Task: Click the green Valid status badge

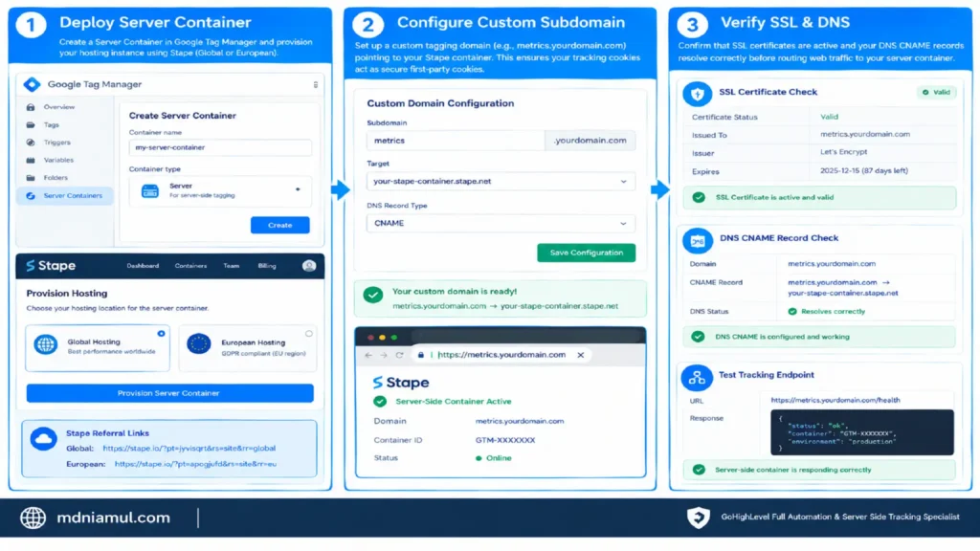Action: point(936,93)
